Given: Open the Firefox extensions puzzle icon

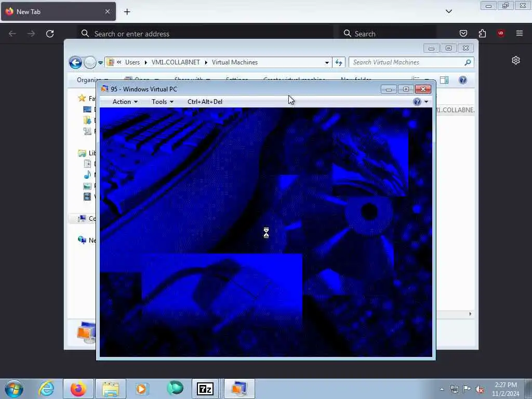Looking at the screenshot, I should pos(482,33).
